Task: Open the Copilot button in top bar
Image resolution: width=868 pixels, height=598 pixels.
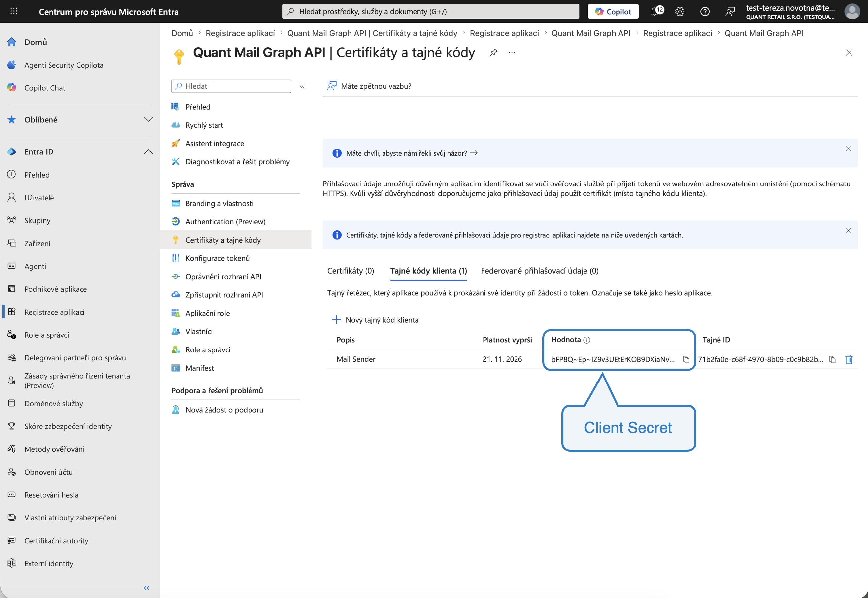Action: pyautogui.click(x=613, y=11)
